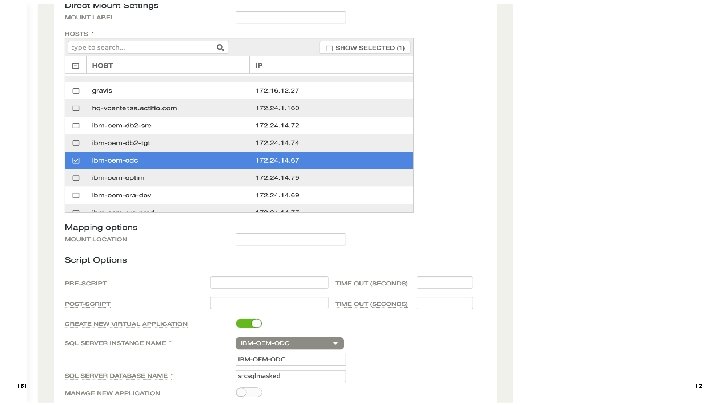Click the HOST column header

coord(102,66)
